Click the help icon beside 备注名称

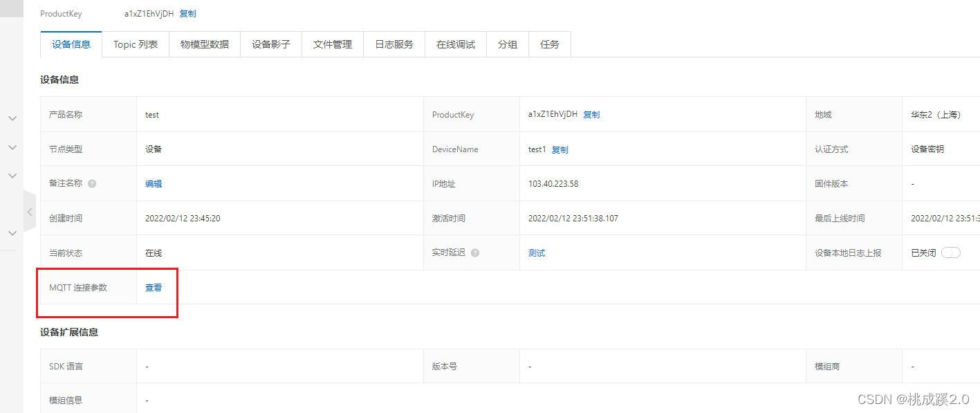(92, 184)
